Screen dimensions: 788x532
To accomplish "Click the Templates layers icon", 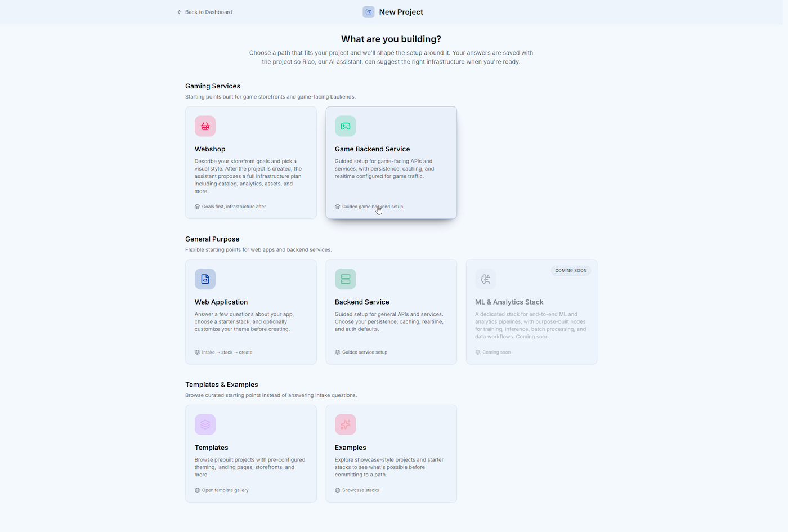I will [205, 424].
